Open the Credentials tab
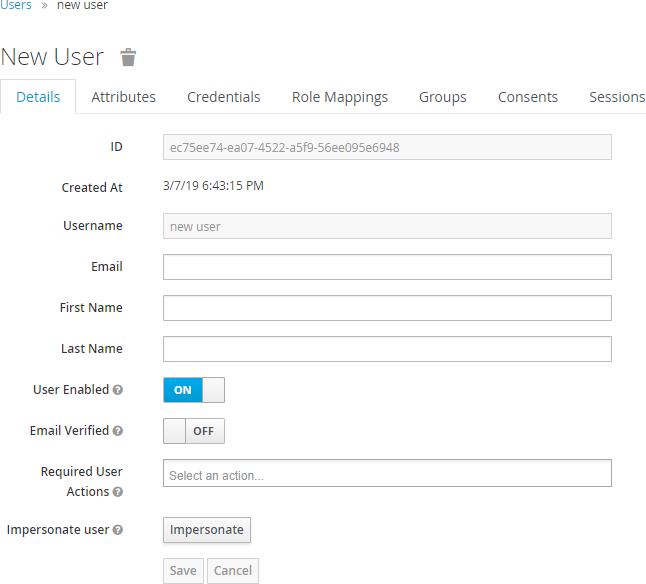Screen dimensions: 646x584 (224, 97)
